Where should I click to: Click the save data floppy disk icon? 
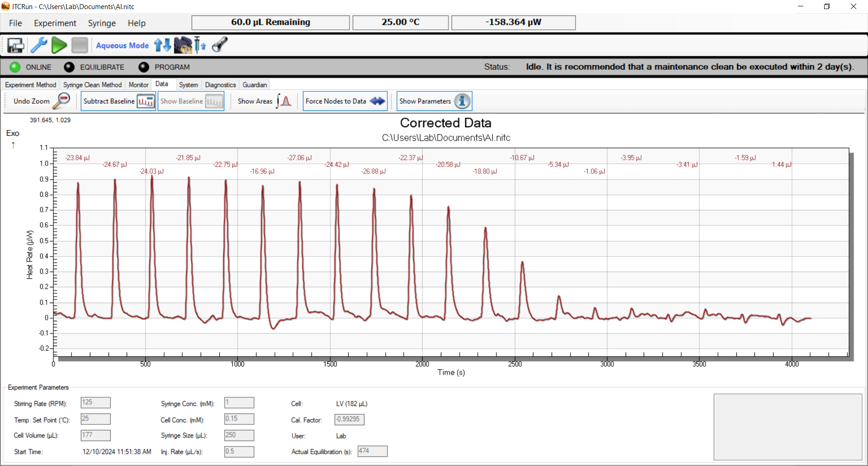pos(16,45)
